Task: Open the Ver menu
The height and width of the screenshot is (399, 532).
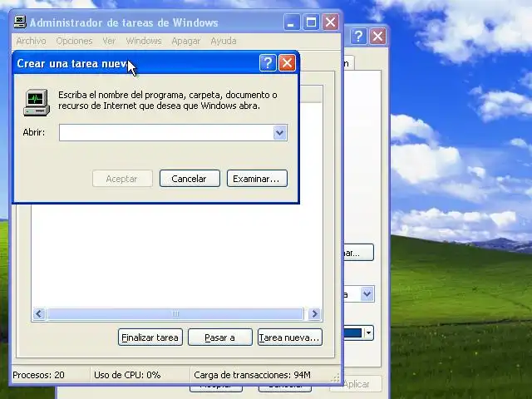Action: (109, 41)
